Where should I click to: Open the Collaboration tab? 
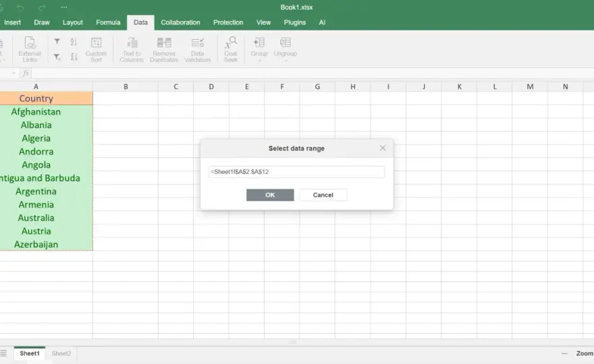click(x=180, y=22)
